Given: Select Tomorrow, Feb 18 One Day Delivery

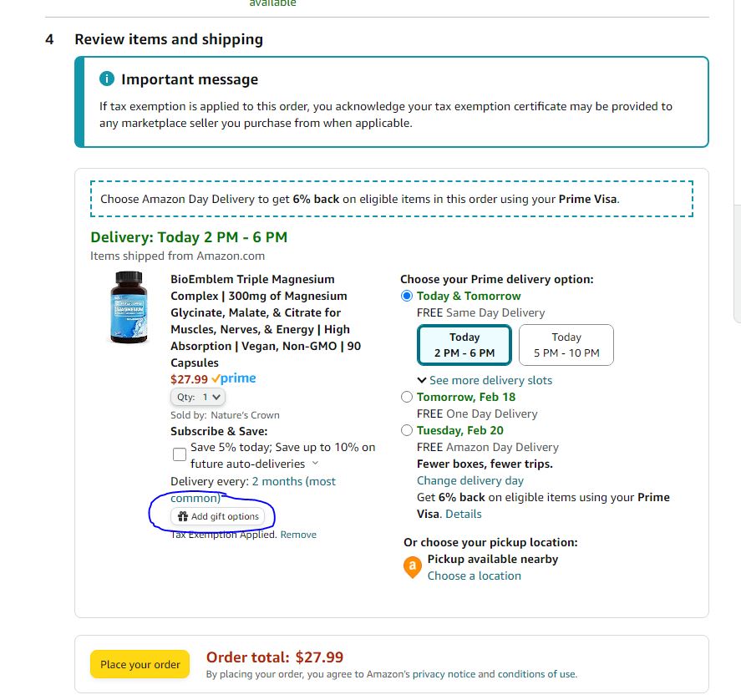Looking at the screenshot, I should pyautogui.click(x=407, y=397).
